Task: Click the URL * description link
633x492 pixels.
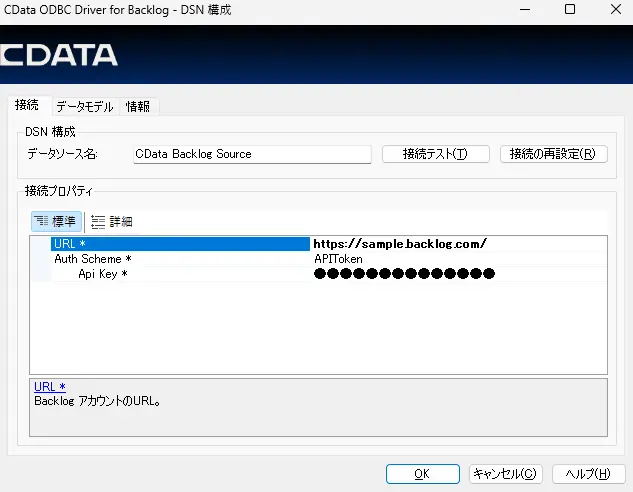Action: click(x=50, y=387)
